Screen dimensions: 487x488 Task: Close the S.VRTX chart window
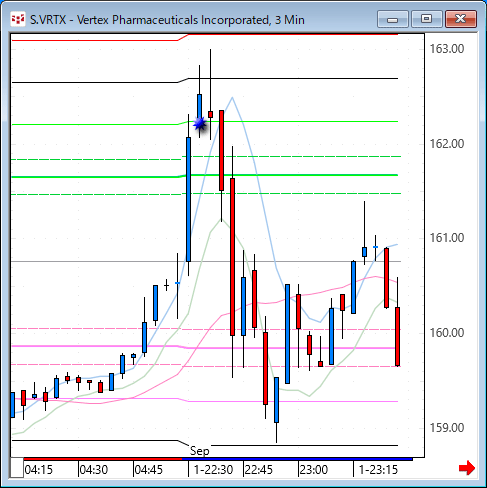(461, 19)
